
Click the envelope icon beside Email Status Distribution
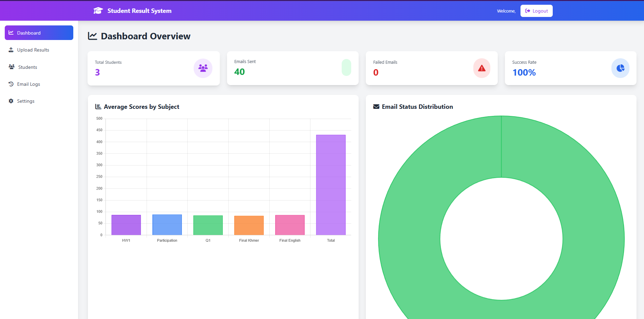[x=376, y=106]
